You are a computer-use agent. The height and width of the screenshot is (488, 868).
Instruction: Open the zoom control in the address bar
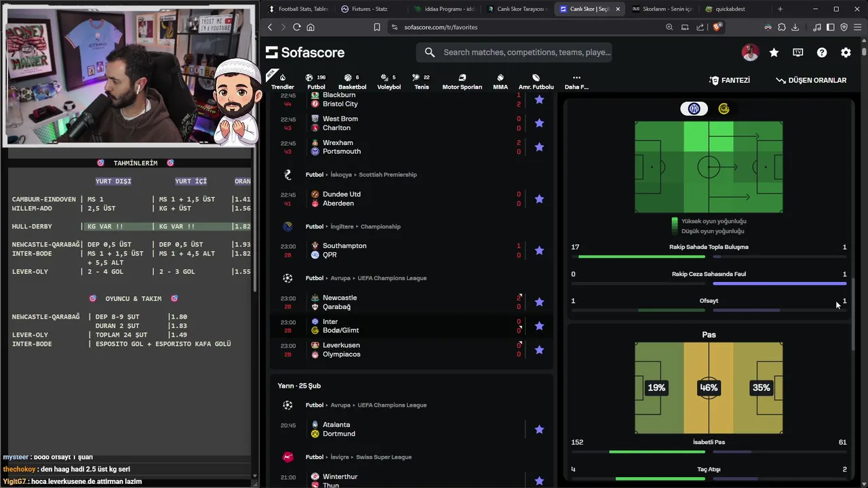tap(669, 27)
